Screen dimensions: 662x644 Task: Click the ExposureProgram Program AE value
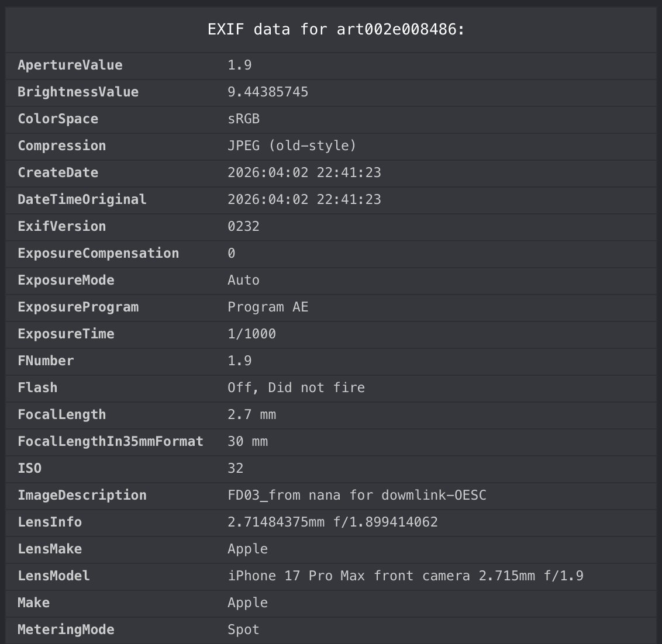point(268,307)
